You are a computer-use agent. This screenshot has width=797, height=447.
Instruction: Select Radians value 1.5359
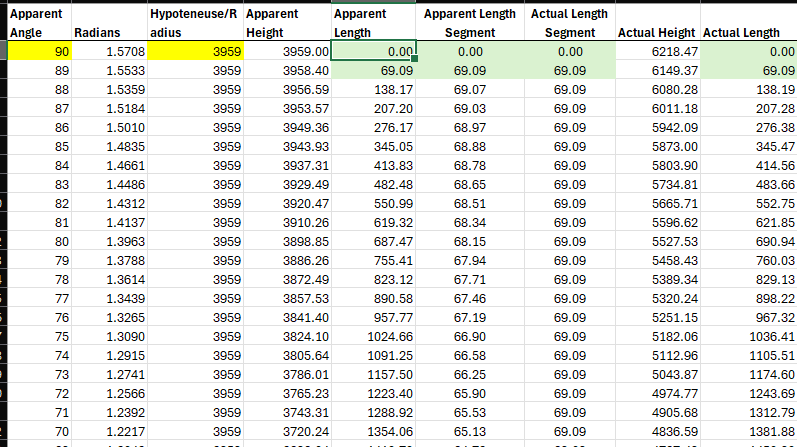point(109,90)
